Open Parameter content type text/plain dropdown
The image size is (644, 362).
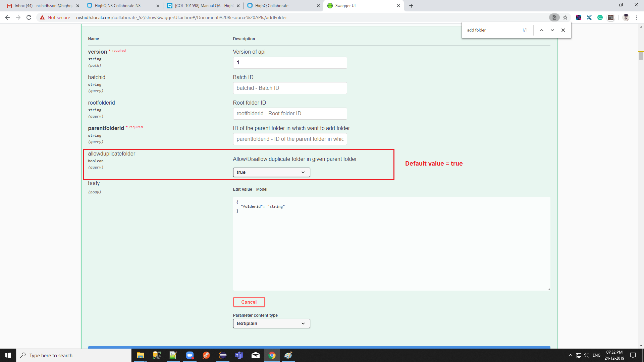pyautogui.click(x=271, y=323)
